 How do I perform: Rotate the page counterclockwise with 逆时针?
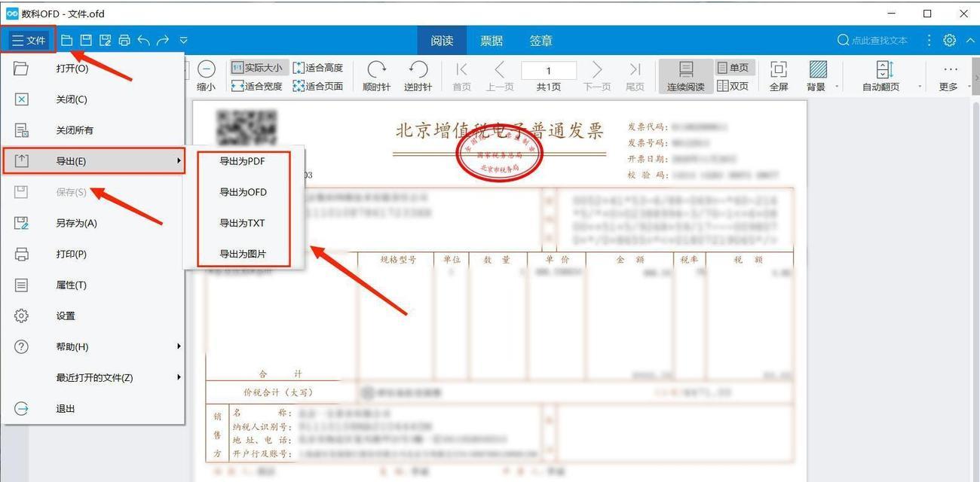[x=418, y=76]
